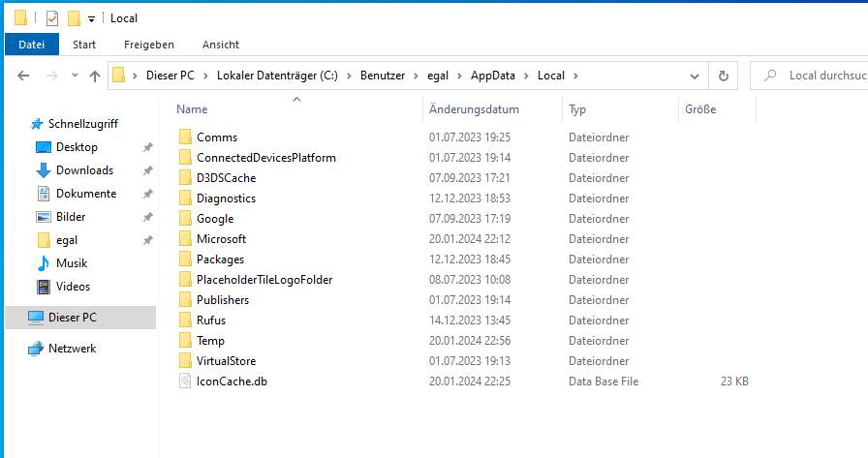Image resolution: width=868 pixels, height=458 pixels.
Task: Expand the chevron after AppData in breadcrumb
Action: tap(526, 76)
